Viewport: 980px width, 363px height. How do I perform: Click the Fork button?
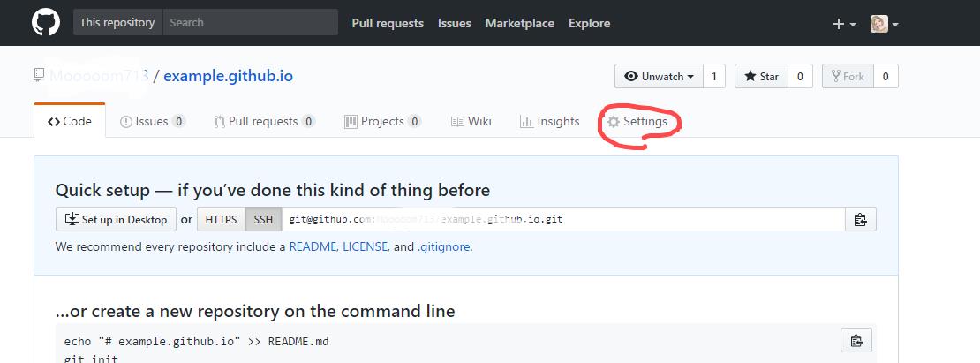tap(845, 77)
